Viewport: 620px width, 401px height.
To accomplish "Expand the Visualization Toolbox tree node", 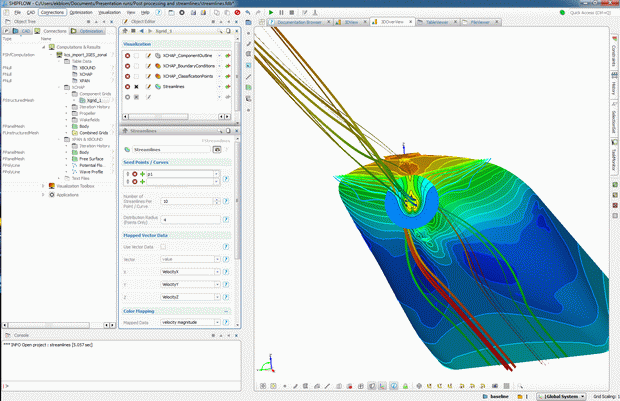I will 44,186.
